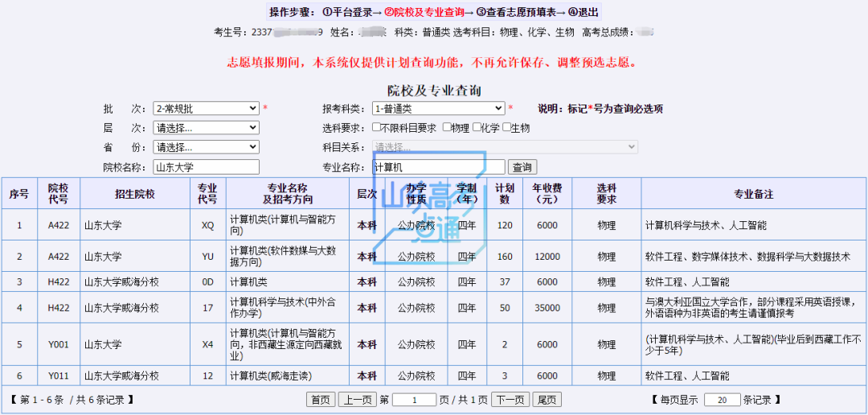868x415 pixels.
Task: Expand the 报考科类 dropdown showing 1-普通类
Action: point(438,109)
